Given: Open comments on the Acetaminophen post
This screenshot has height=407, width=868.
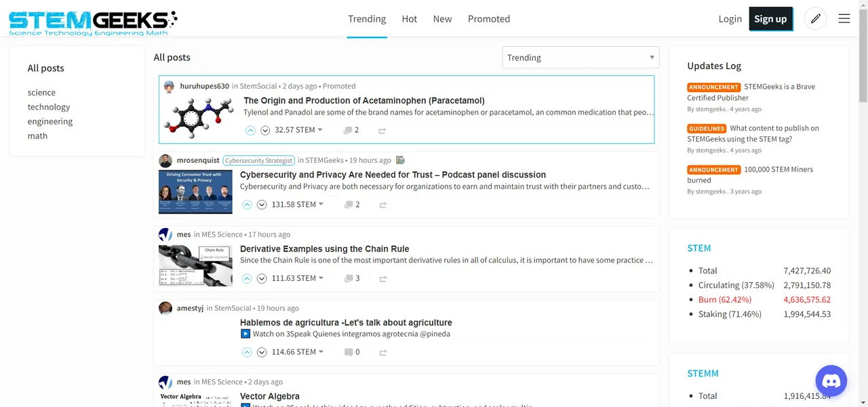Looking at the screenshot, I should tap(351, 130).
